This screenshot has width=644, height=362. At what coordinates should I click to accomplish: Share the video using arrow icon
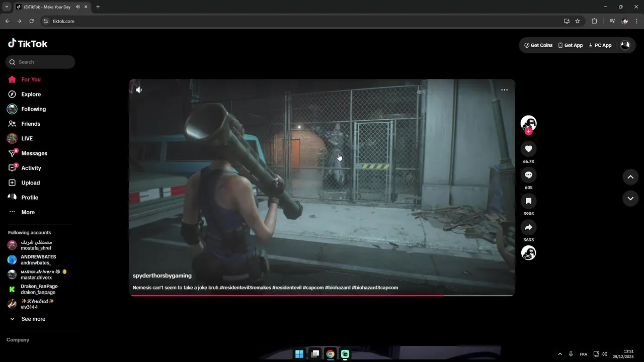(528, 227)
